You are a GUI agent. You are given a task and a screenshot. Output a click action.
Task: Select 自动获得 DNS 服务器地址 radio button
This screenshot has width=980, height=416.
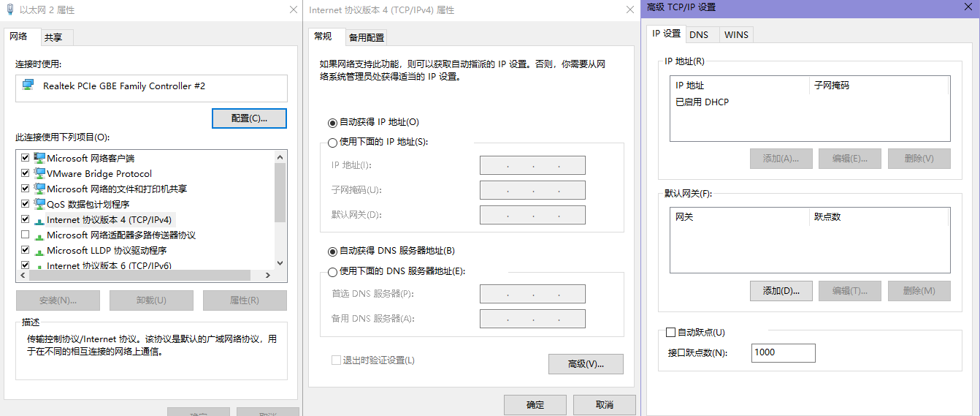tap(333, 252)
